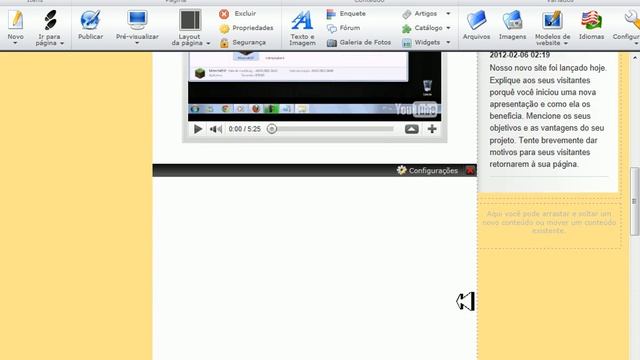This screenshot has height=360, width=640.
Task: Play the embedded YouTube video
Action: point(198,129)
